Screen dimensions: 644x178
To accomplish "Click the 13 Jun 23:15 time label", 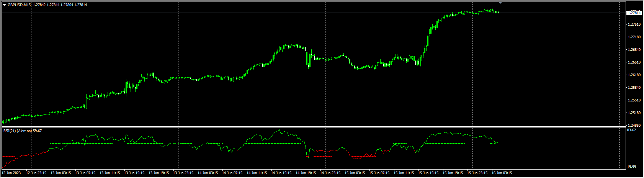I will point(183,173).
